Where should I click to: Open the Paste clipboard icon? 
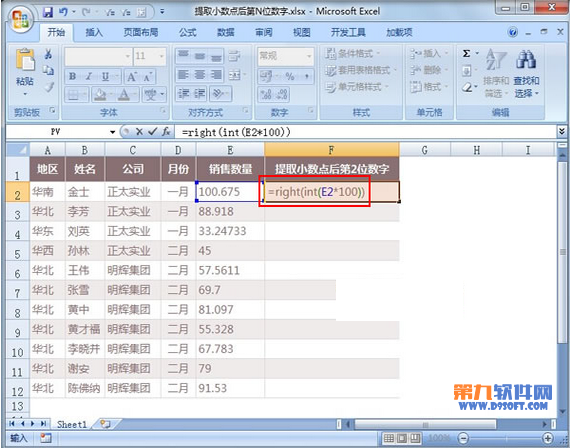tap(25, 59)
